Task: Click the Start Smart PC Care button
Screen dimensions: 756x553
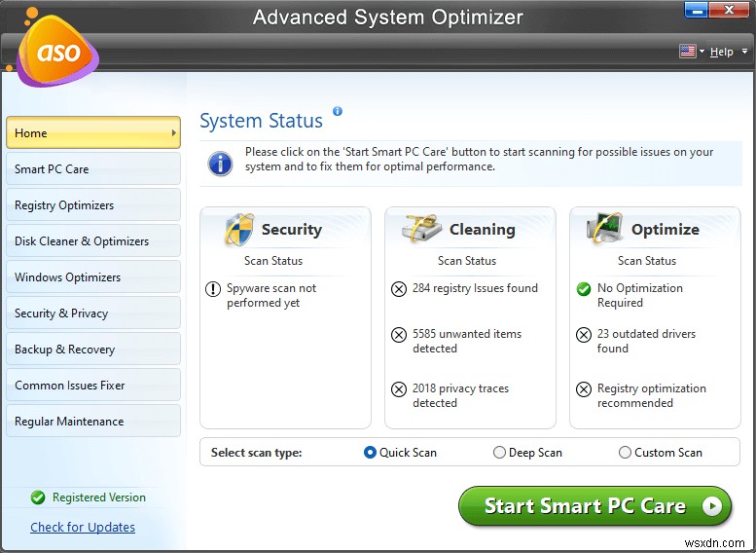Action: tap(594, 506)
